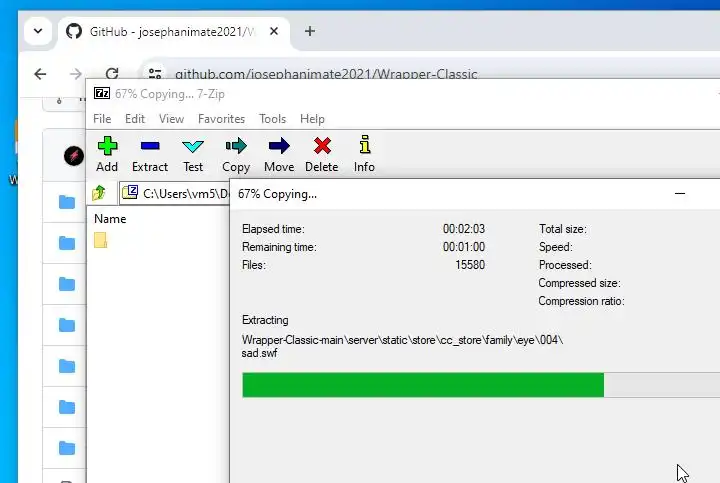Click the Compression ratio label
This screenshot has height=483, width=720.
[x=581, y=301]
